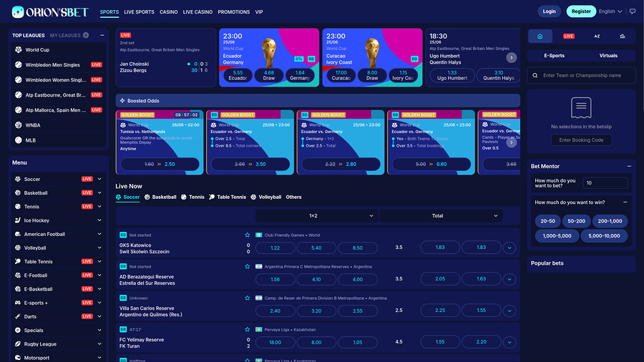The height and width of the screenshot is (362, 644).
Task: Collapse the Bet Mentor panel
Action: 629,166
